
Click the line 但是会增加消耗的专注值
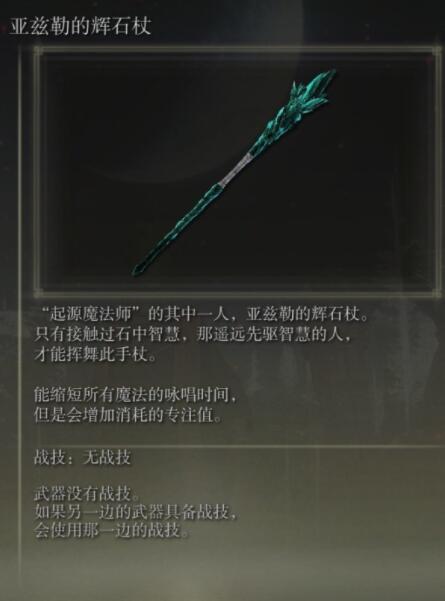(128, 415)
